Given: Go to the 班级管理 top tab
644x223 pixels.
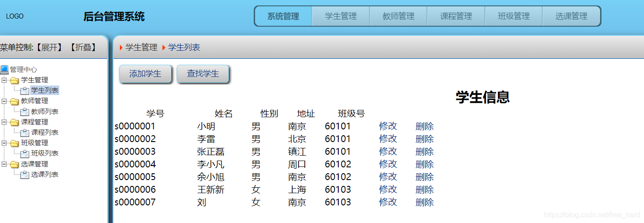Looking at the screenshot, I should coord(514,16).
